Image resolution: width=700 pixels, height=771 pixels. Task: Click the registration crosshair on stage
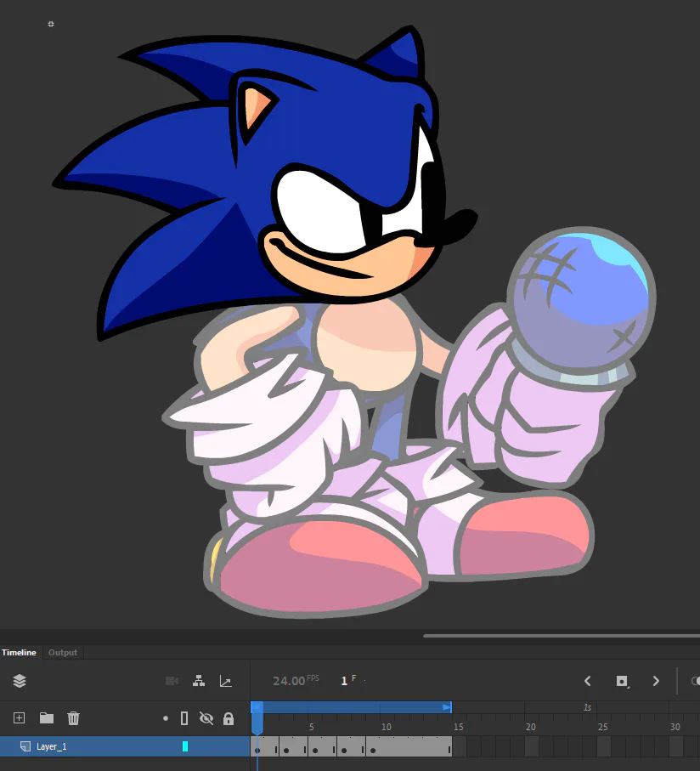[51, 24]
